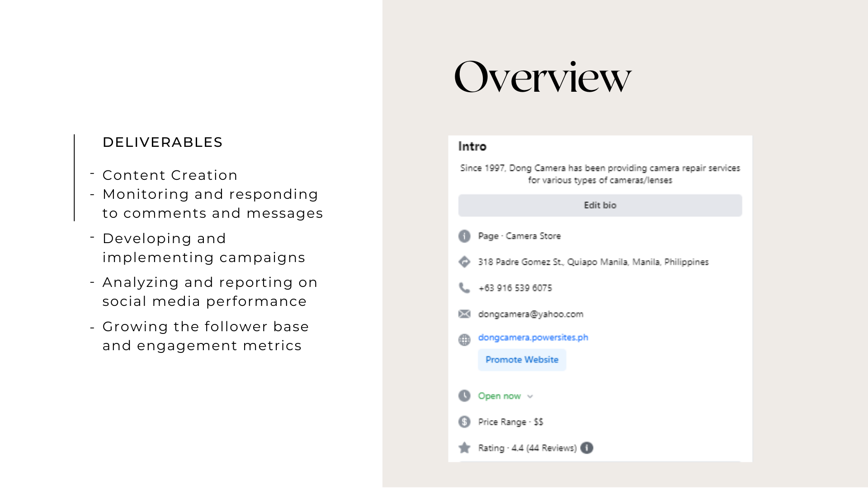Screen dimensions: 868x488
Task: Click the info icon after 44 Reviews
Action: [587, 448]
